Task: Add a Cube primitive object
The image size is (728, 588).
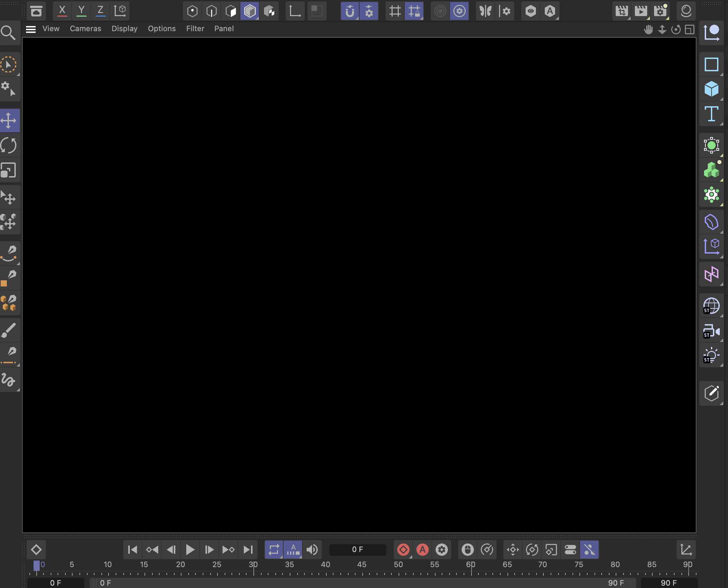Action: pos(711,89)
